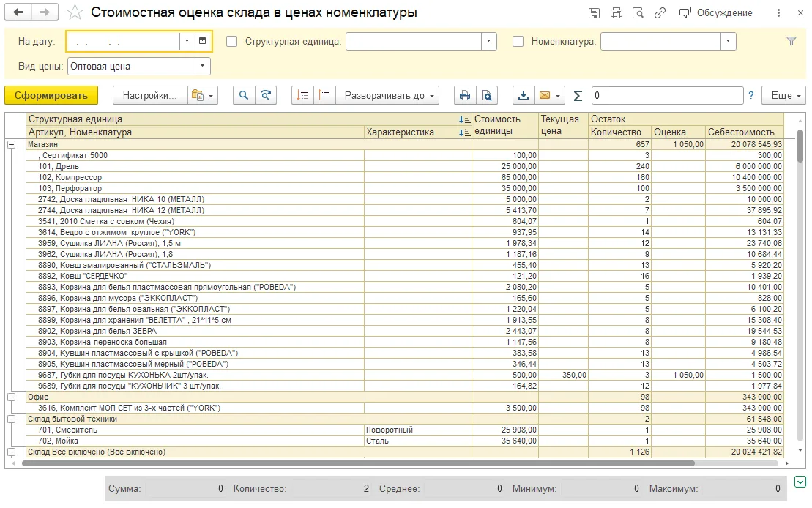The width and height of the screenshot is (812, 508).
Task: Enable the Номенклатура filter checkbox
Action: click(x=518, y=42)
